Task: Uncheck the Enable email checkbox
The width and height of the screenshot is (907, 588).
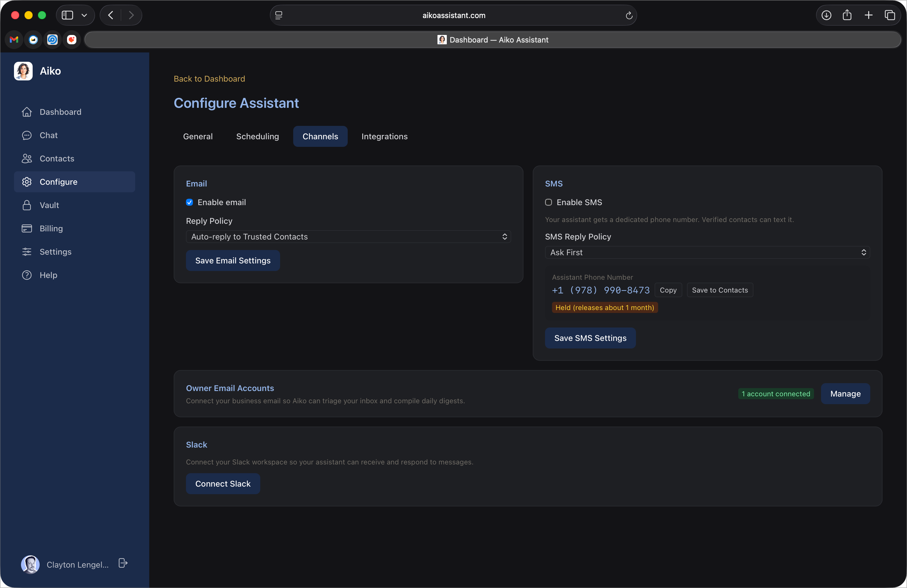Action: pos(189,202)
